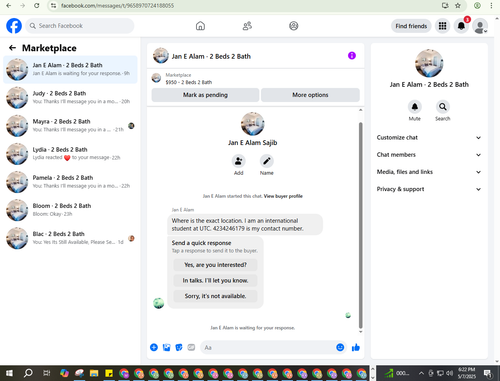This screenshot has width=500, height=381.
Task: Open the emoji picker smiley icon
Action: 340,347
